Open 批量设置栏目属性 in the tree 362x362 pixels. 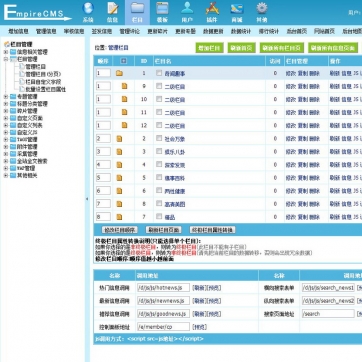point(46,89)
